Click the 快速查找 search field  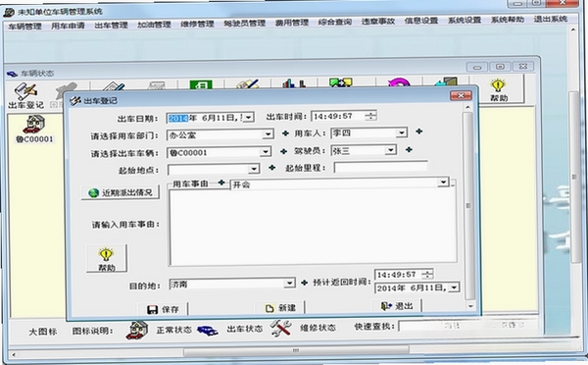(x=468, y=326)
